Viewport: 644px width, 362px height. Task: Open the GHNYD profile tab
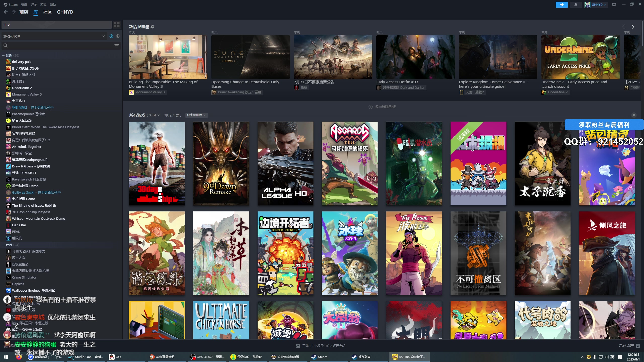(x=65, y=12)
